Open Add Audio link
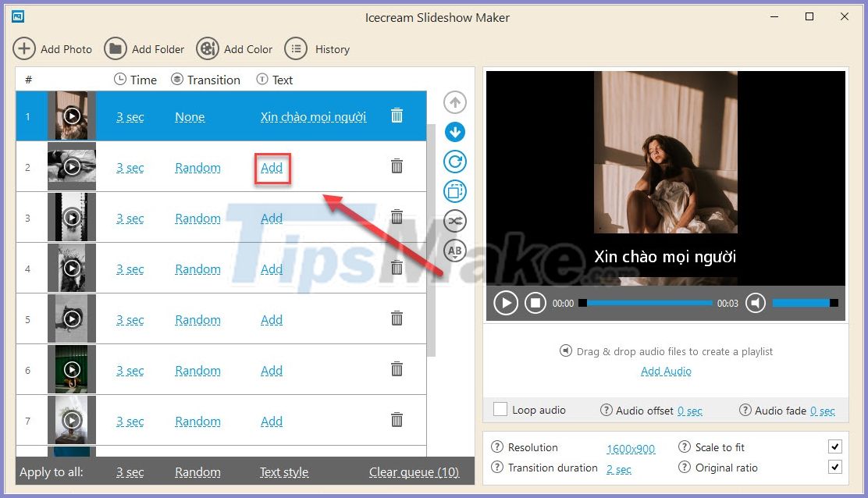 665,371
